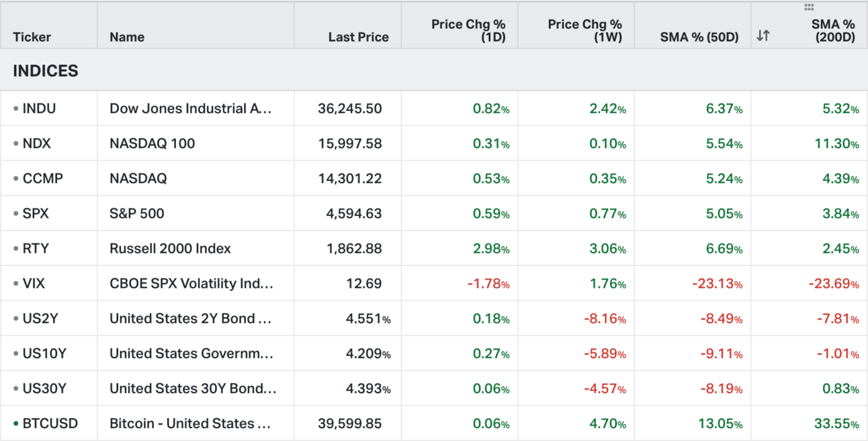The height and width of the screenshot is (441, 868).
Task: Select the Russell 2000 Index name cell
Action: click(x=196, y=248)
